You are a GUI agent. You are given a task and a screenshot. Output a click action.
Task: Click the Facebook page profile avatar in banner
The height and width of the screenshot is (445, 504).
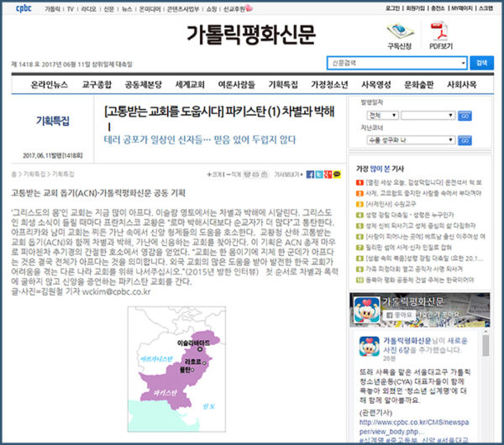(367, 310)
